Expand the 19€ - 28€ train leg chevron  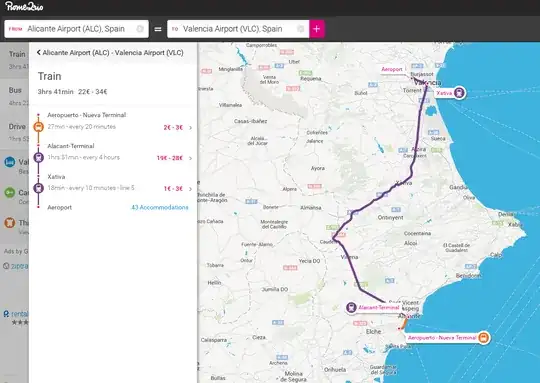190,158
